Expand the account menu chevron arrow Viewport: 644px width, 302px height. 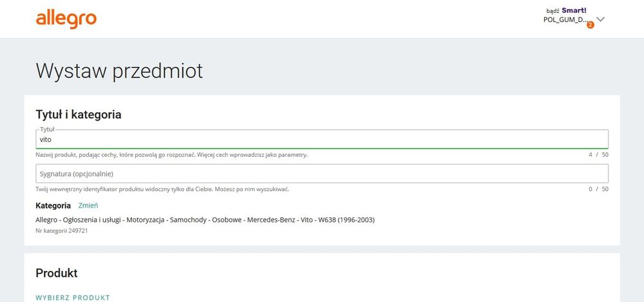(x=601, y=19)
